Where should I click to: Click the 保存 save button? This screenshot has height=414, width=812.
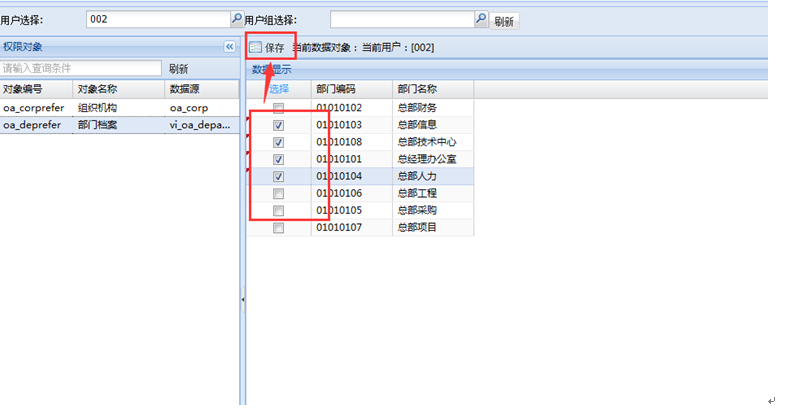[x=267, y=48]
